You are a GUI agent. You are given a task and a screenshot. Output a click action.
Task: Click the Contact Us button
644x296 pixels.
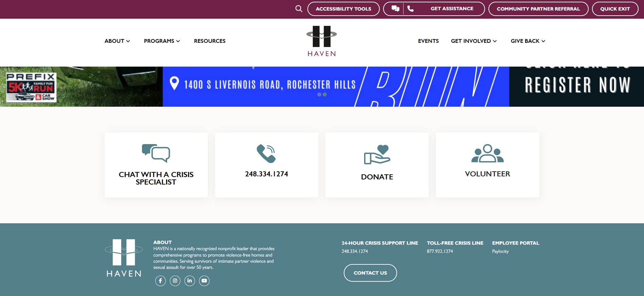(x=370, y=273)
